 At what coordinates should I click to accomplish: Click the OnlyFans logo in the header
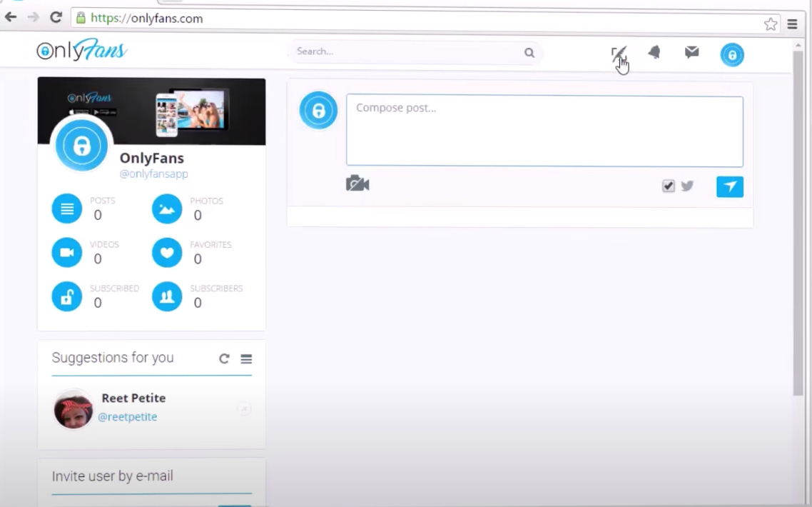pyautogui.click(x=82, y=50)
